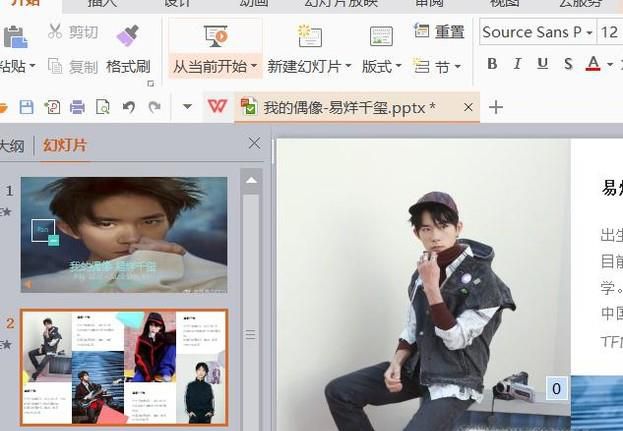The image size is (623, 431).
Task: Click the 剪切 cut label
Action: pos(83,32)
